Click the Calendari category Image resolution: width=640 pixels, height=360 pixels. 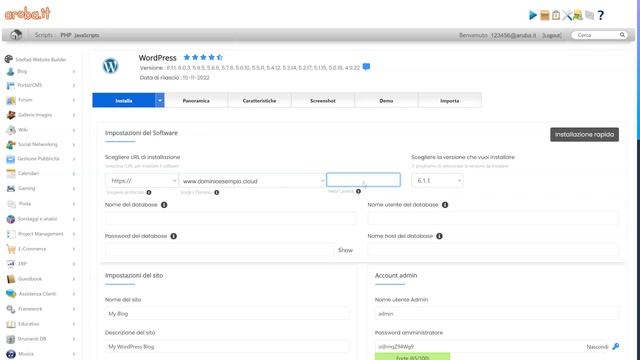pos(28,173)
